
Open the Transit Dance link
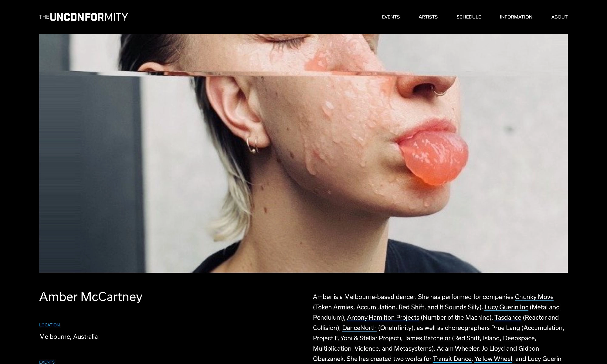point(452,359)
